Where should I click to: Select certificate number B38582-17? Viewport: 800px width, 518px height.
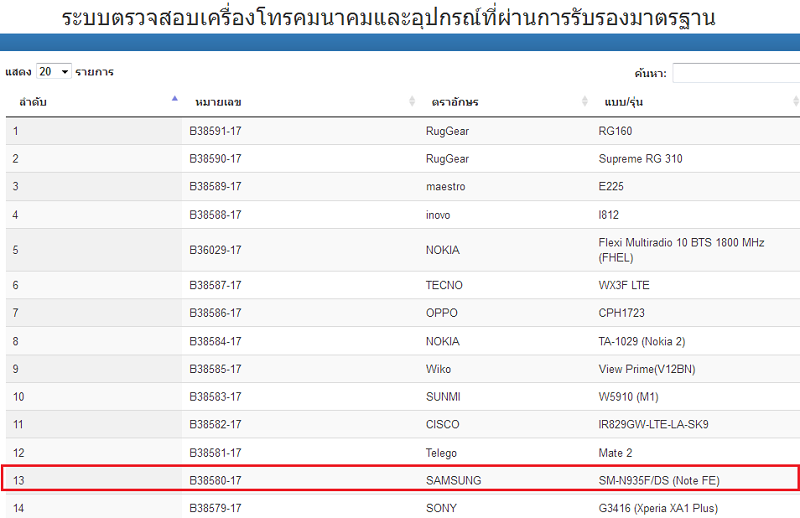215,424
